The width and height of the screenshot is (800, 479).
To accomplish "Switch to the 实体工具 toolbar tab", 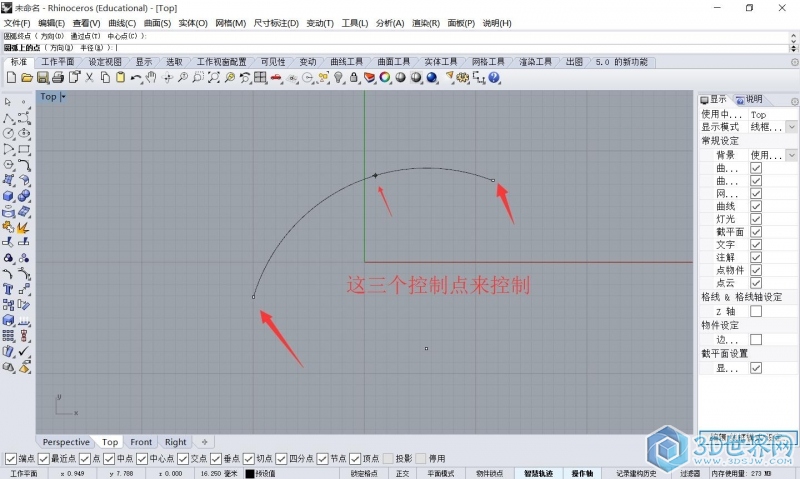I will pos(441,62).
